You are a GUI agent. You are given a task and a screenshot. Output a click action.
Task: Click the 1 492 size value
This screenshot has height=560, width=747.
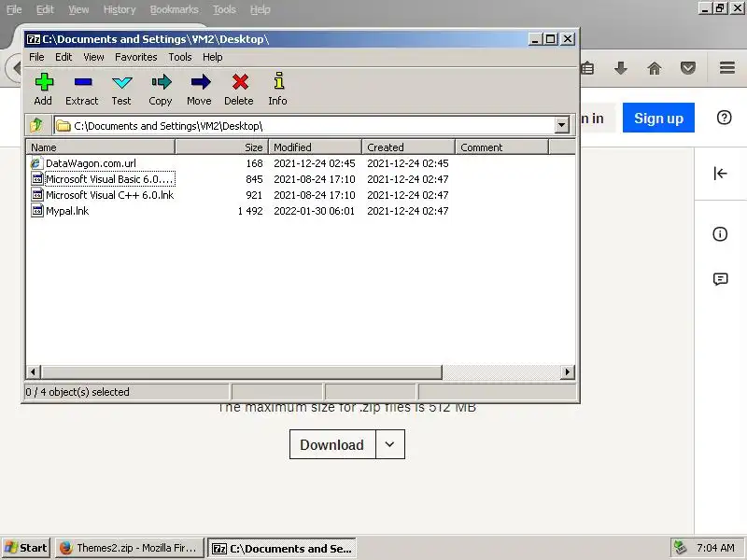click(250, 211)
